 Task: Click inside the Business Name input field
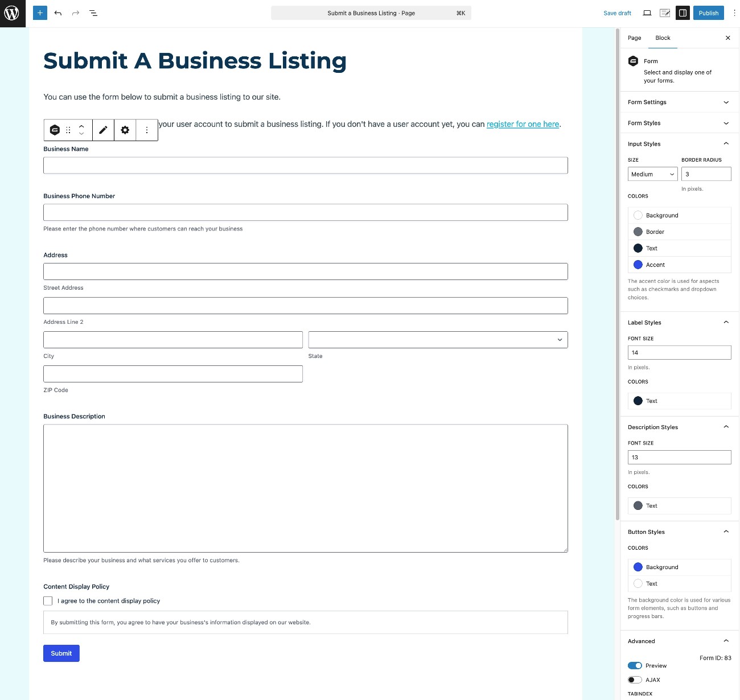(306, 165)
